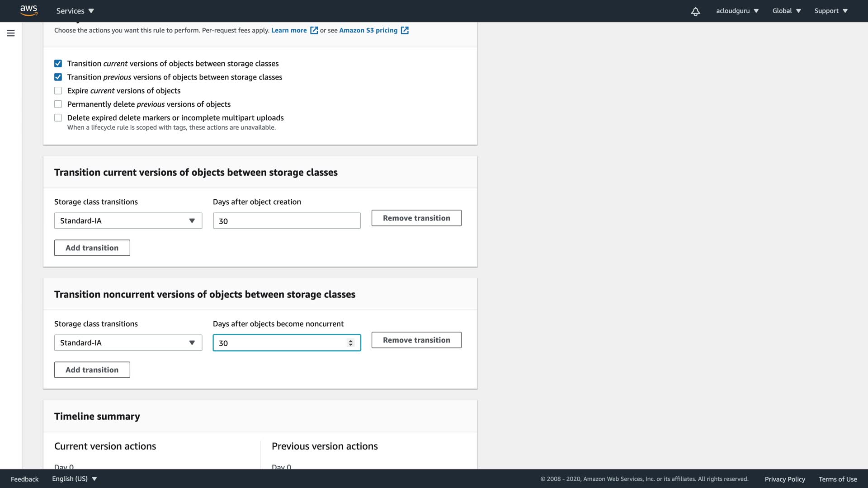Viewport: 868px width, 488px height.
Task: Open the notifications bell icon
Action: click(x=695, y=11)
